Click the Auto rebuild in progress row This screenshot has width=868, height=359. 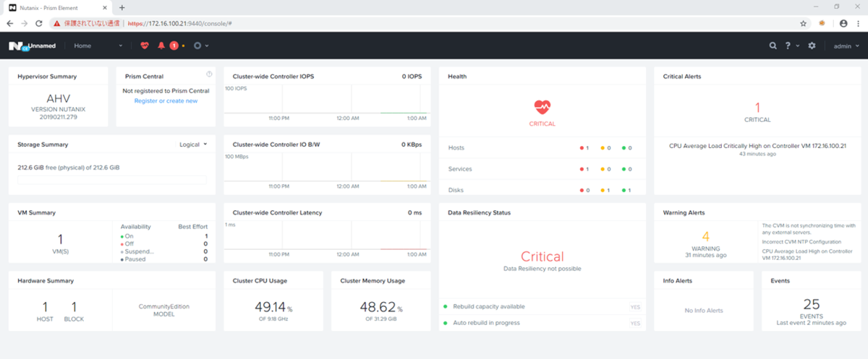coord(542,323)
